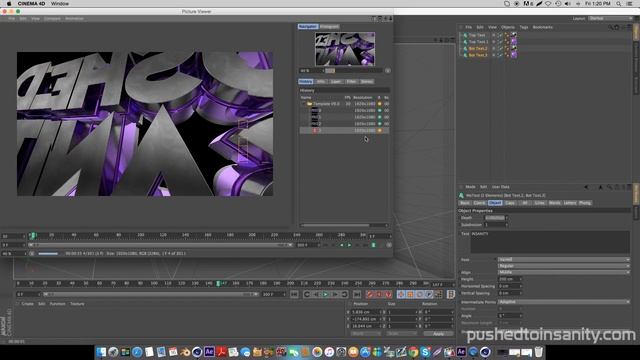Toggle rotation keyframe recording icon

click(x=420, y=294)
